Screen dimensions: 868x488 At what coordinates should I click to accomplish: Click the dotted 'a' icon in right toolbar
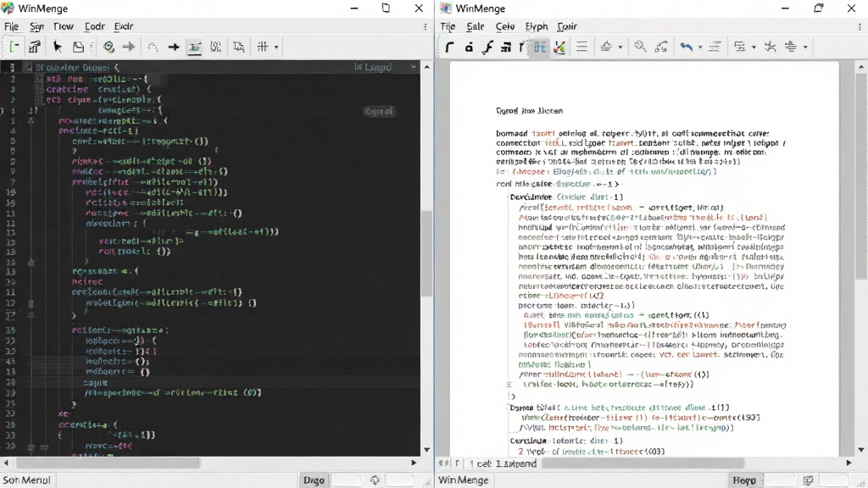click(469, 47)
